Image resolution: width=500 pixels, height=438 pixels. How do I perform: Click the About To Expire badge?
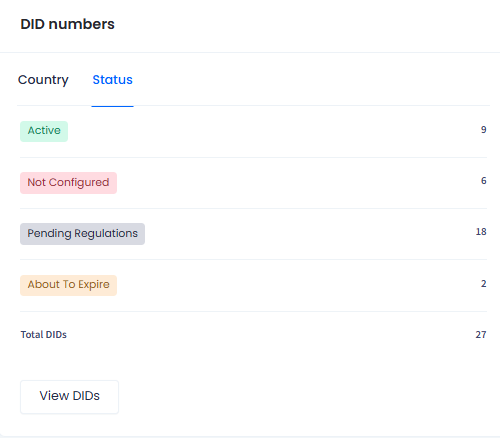tap(68, 285)
